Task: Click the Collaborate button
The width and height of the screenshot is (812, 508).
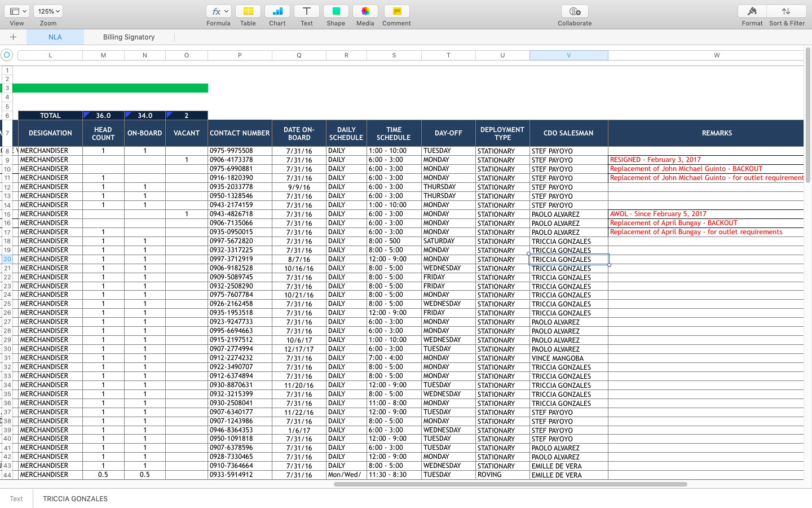Action: pyautogui.click(x=575, y=11)
